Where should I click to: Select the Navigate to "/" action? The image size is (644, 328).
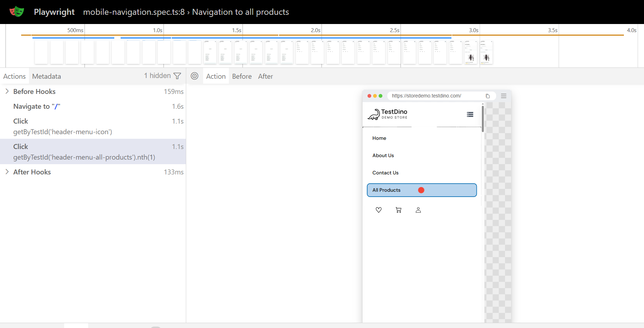pos(37,106)
